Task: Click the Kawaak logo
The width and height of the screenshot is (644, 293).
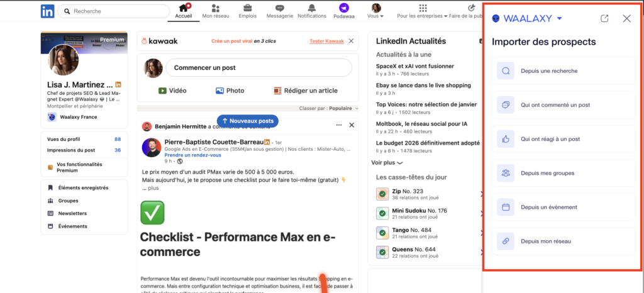Action: tap(160, 41)
